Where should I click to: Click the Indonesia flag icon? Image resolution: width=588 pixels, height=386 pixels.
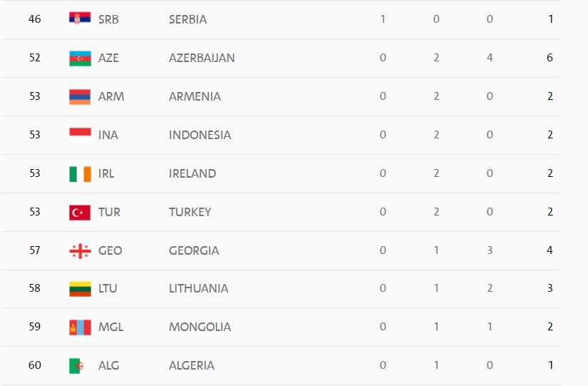79,135
